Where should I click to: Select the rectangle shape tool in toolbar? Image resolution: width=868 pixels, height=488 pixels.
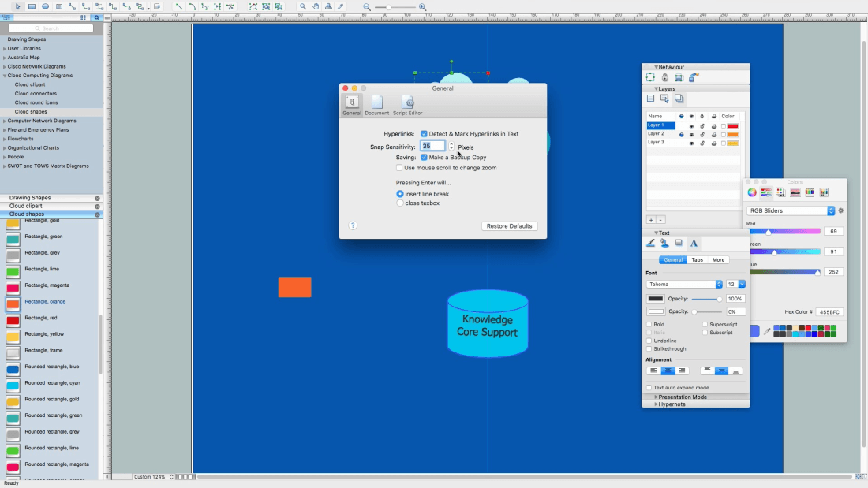[32, 6]
